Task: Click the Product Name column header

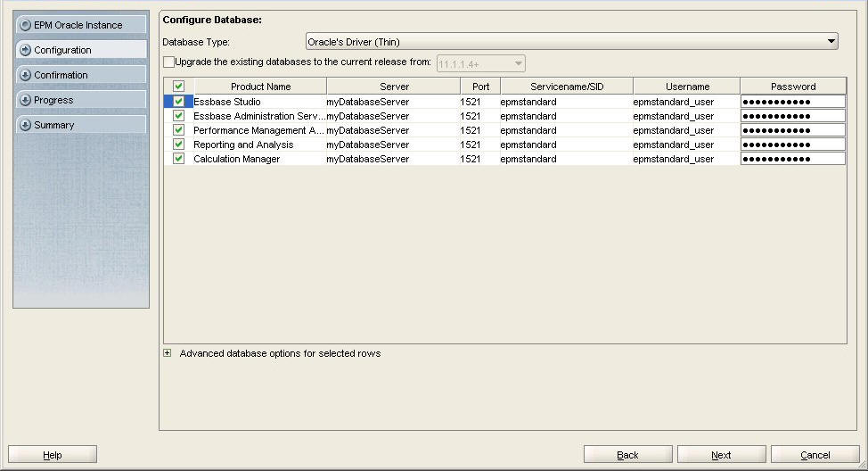Action: coord(260,87)
